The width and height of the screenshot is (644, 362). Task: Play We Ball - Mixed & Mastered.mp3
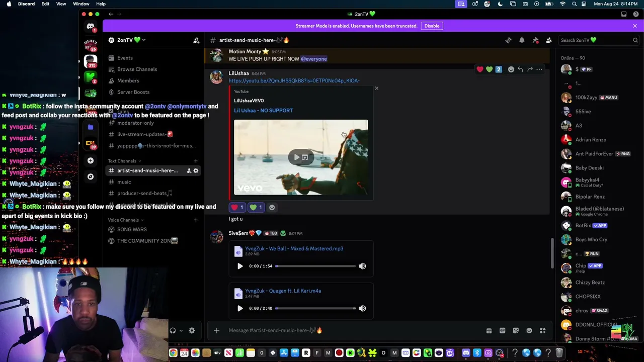pyautogui.click(x=240, y=266)
